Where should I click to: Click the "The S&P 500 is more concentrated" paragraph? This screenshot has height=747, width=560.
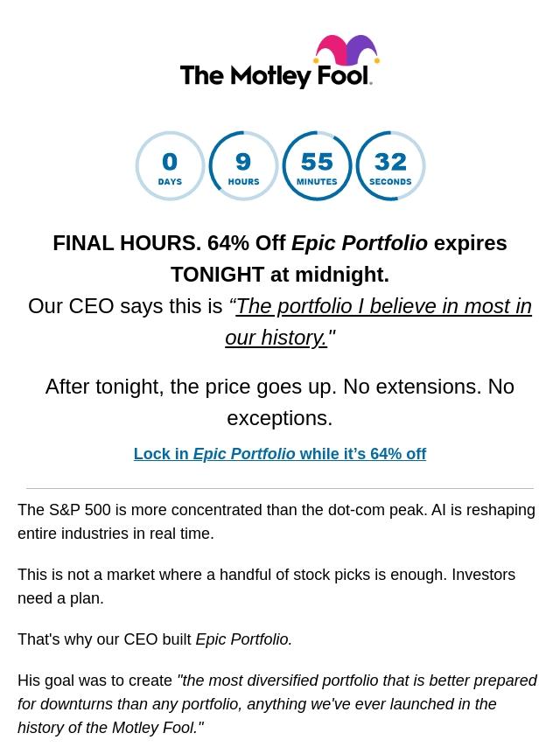[276, 521]
